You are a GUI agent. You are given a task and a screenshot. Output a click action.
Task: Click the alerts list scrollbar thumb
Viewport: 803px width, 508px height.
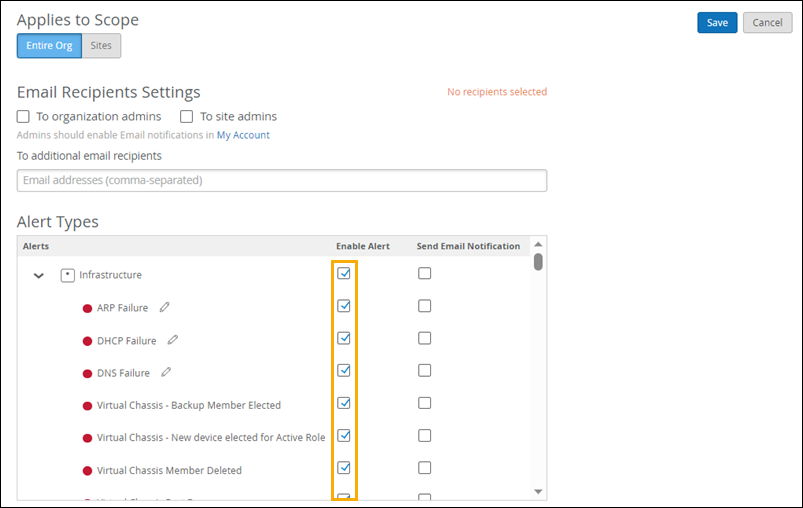(538, 262)
